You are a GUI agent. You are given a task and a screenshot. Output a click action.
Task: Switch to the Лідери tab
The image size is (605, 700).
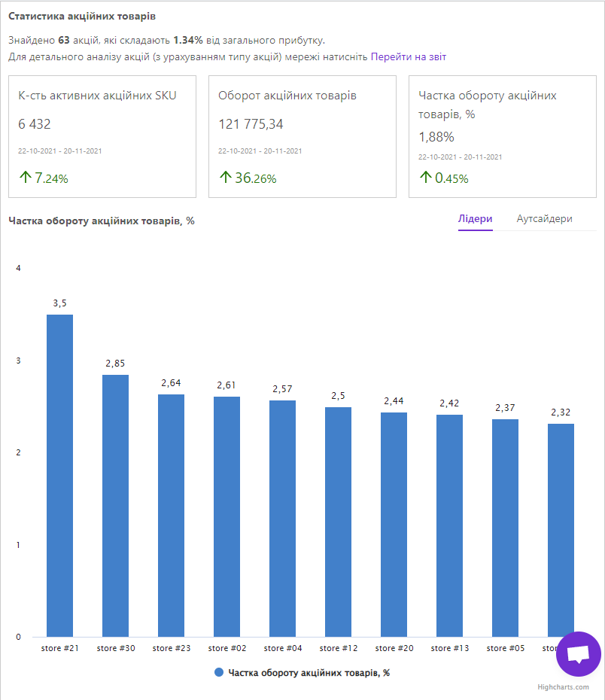click(x=475, y=219)
